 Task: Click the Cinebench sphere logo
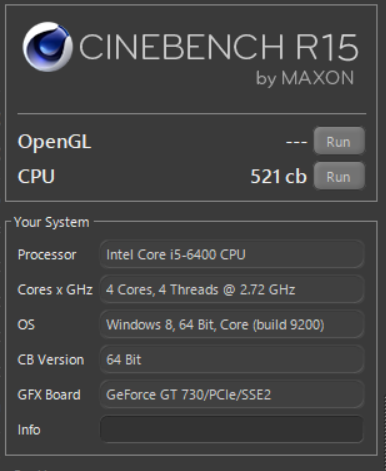(48, 47)
